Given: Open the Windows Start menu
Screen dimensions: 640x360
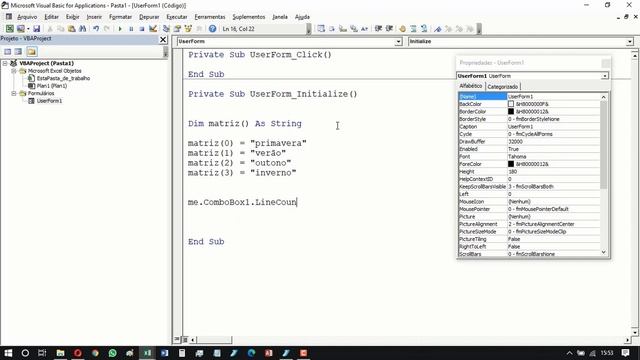Looking at the screenshot, I should pos(8,353).
